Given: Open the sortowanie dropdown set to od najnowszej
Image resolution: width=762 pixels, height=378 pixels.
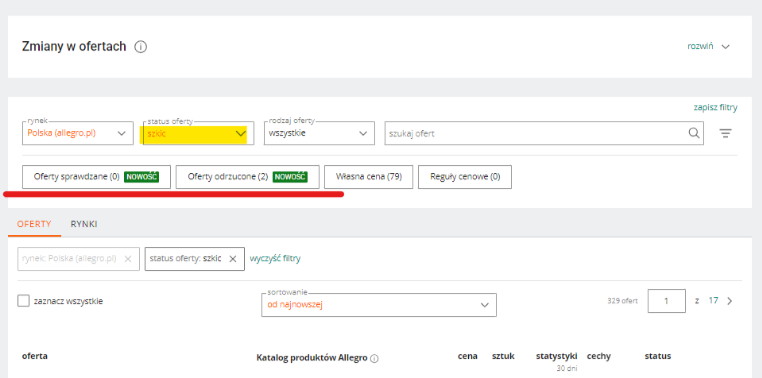Looking at the screenshot, I should [379, 305].
